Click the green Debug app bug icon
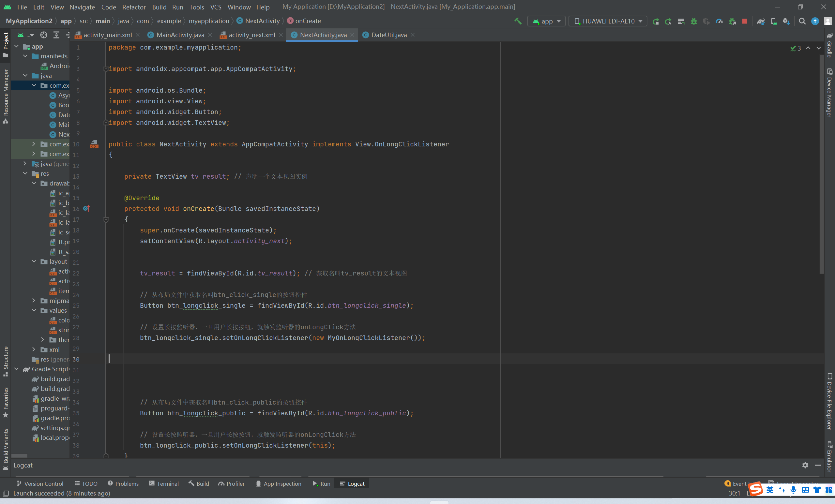Screen dimensions: 835x504 point(694,21)
